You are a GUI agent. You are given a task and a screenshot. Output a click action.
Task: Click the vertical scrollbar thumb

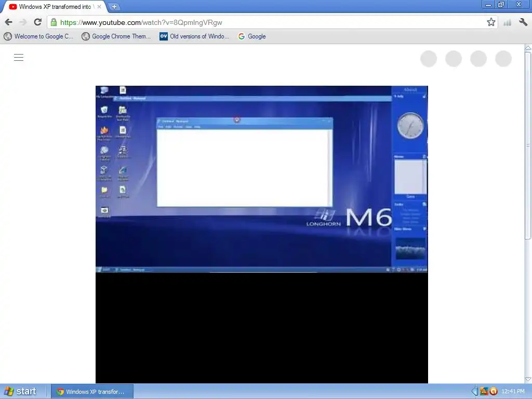pos(528,145)
